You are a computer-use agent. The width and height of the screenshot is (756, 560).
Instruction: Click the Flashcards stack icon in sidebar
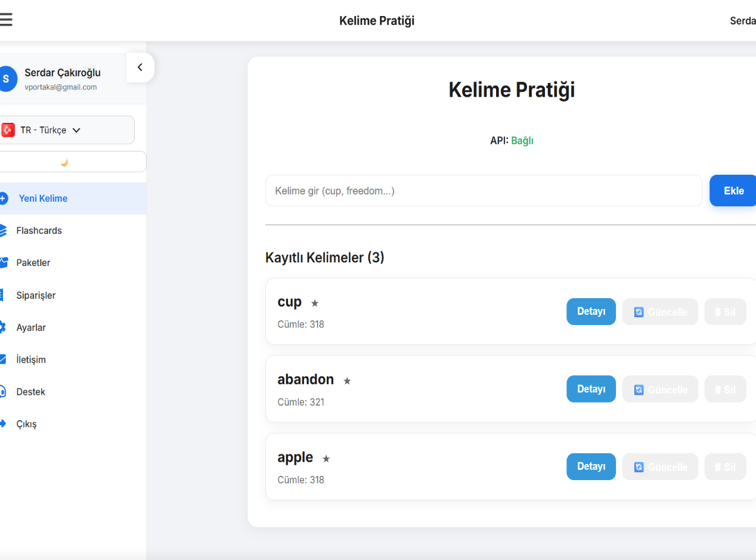(x=3, y=231)
